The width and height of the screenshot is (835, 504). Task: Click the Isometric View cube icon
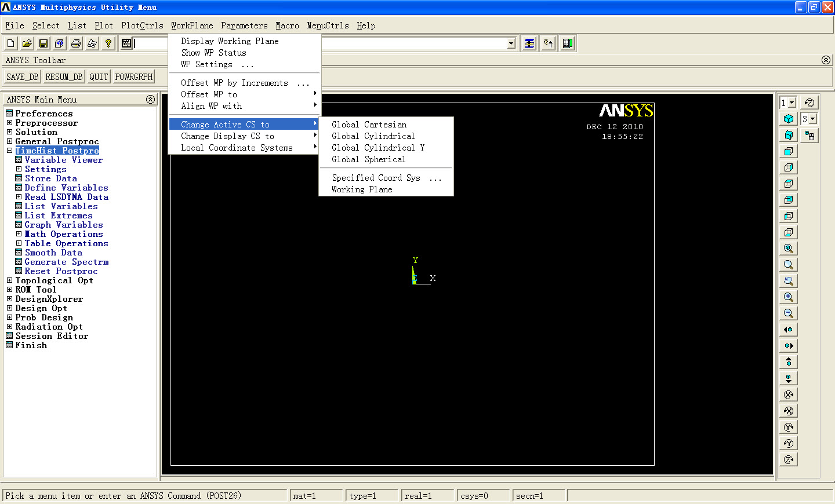[789, 119]
